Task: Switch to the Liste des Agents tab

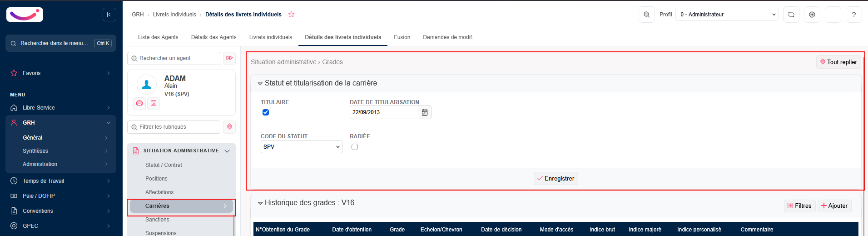Action: click(x=158, y=37)
